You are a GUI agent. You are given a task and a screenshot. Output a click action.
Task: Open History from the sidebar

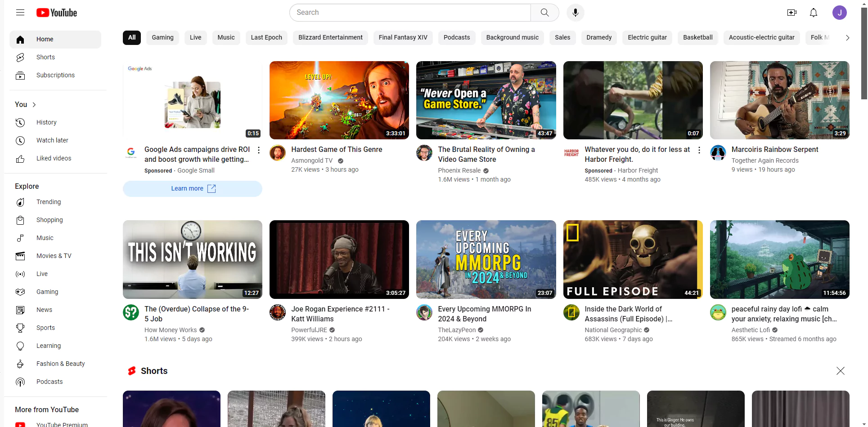46,122
